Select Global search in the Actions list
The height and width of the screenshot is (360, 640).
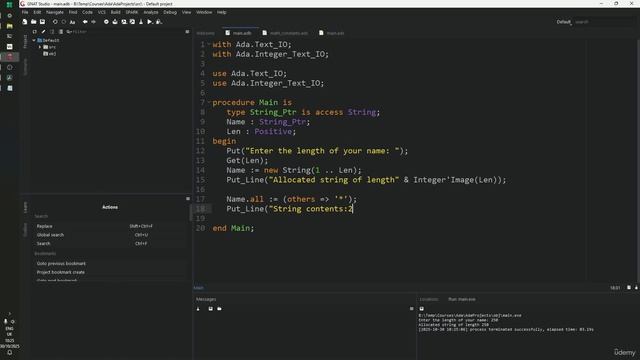[109, 235]
